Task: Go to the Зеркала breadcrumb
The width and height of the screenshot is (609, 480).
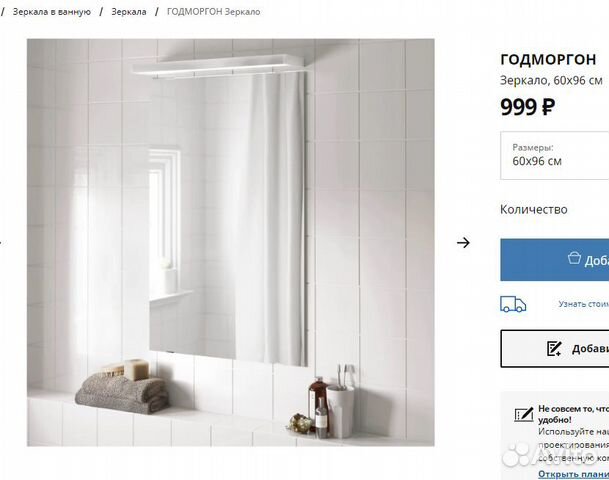Action: click(129, 12)
